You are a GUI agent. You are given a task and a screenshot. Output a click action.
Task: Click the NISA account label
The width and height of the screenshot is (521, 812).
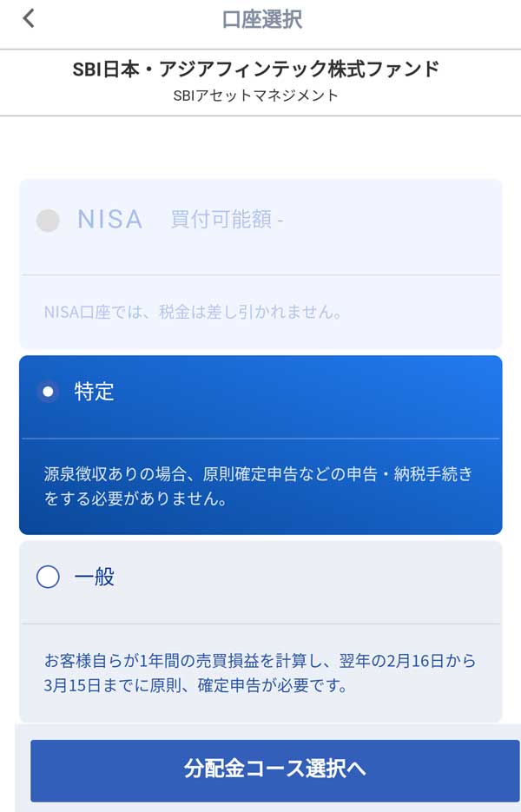[x=109, y=220]
